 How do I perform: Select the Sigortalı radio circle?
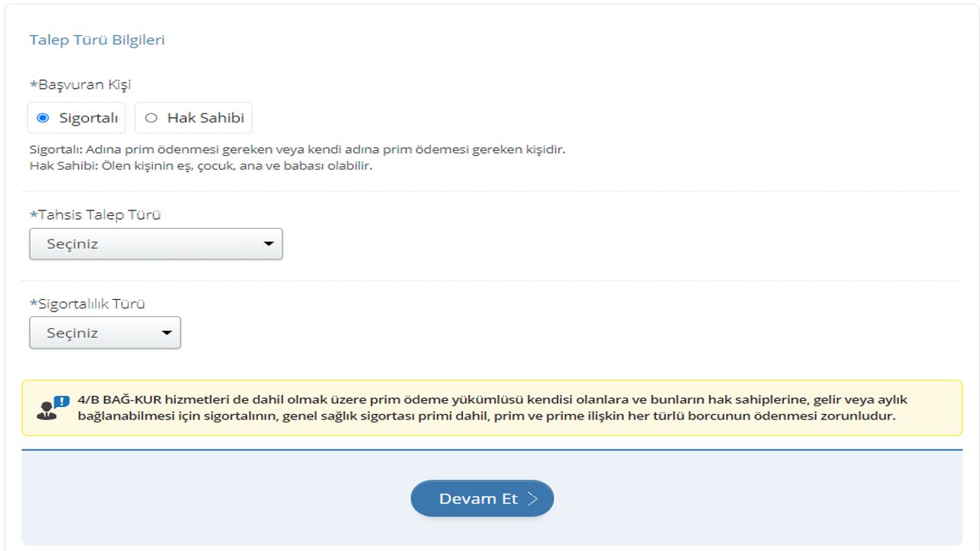(x=43, y=118)
